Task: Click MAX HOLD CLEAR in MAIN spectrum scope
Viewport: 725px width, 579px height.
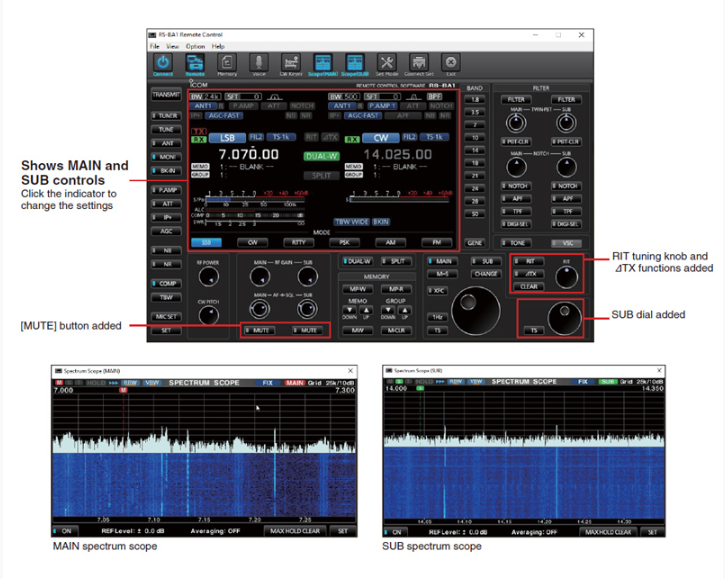Action: [x=295, y=531]
